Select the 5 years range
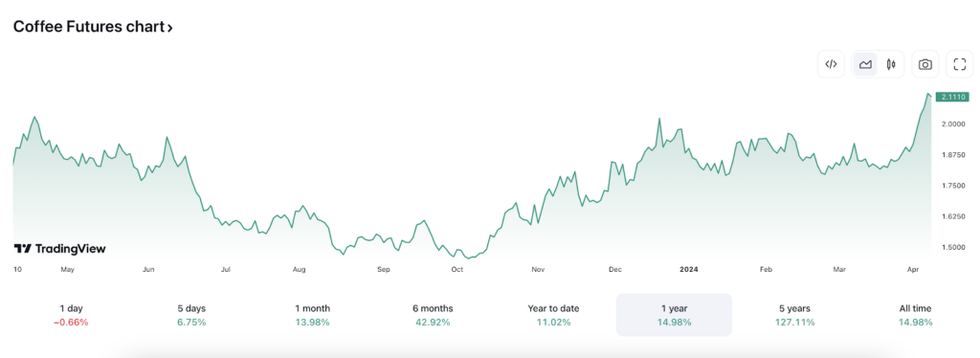The height and width of the screenshot is (358, 980). coord(794,315)
